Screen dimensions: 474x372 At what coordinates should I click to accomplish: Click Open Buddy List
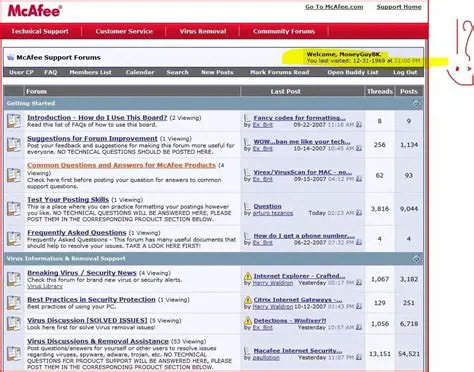pyautogui.click(x=353, y=72)
